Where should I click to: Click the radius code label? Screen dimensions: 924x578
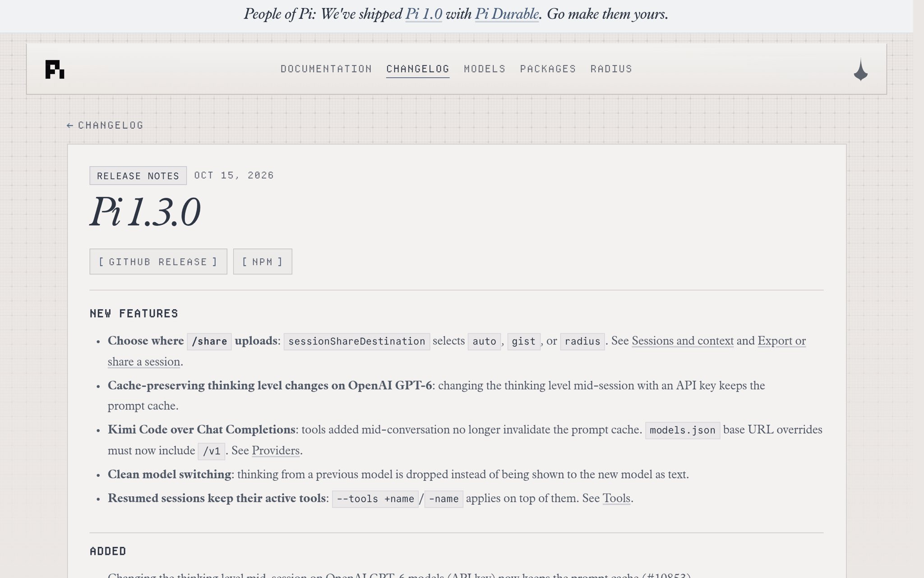coord(582,341)
